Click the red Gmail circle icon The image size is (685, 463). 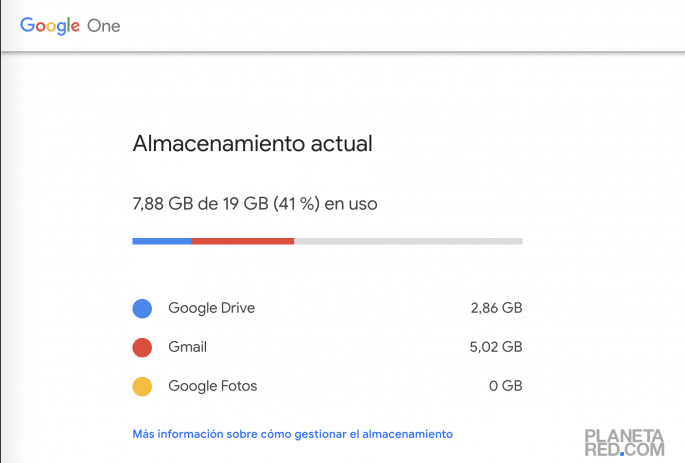point(142,348)
